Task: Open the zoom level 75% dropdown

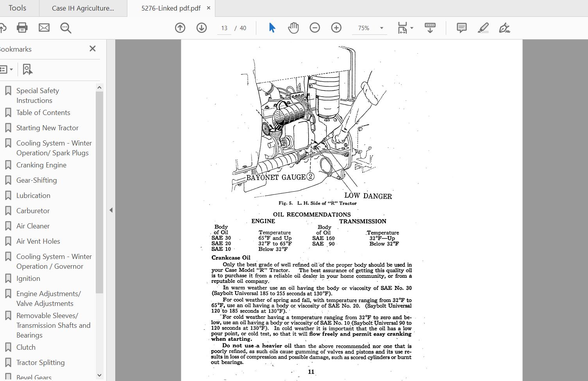Action: (382, 28)
